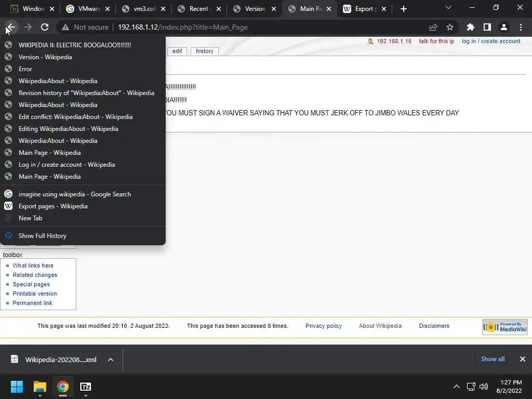532x399 pixels.
Task: Choose Revision history of Wikipedia:About entry
Action: (83, 92)
